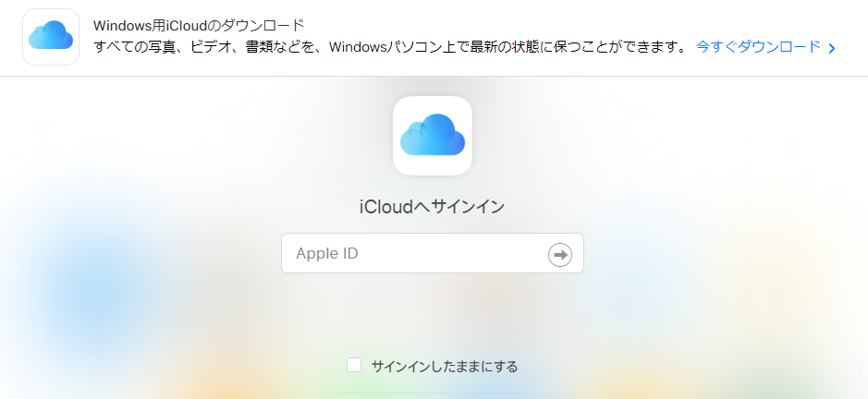The width and height of the screenshot is (868, 399).
Task: Click the arrow button in the Apple ID field
Action: click(559, 255)
